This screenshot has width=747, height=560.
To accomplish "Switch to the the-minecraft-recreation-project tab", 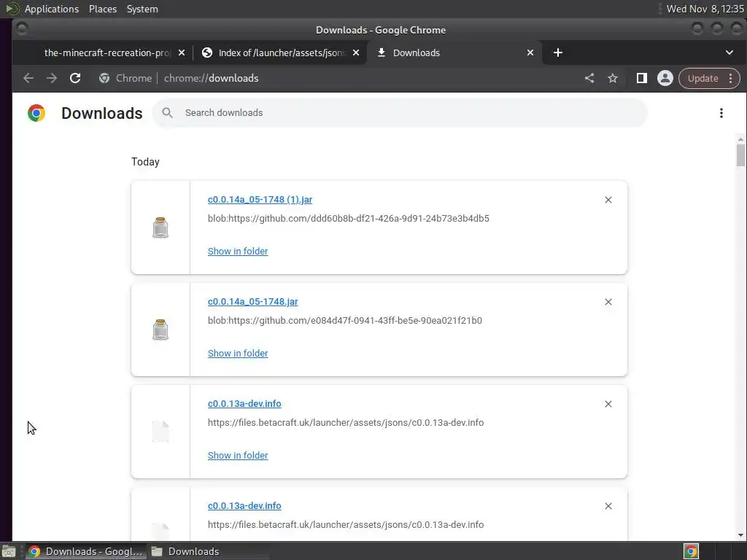I will coord(107,52).
